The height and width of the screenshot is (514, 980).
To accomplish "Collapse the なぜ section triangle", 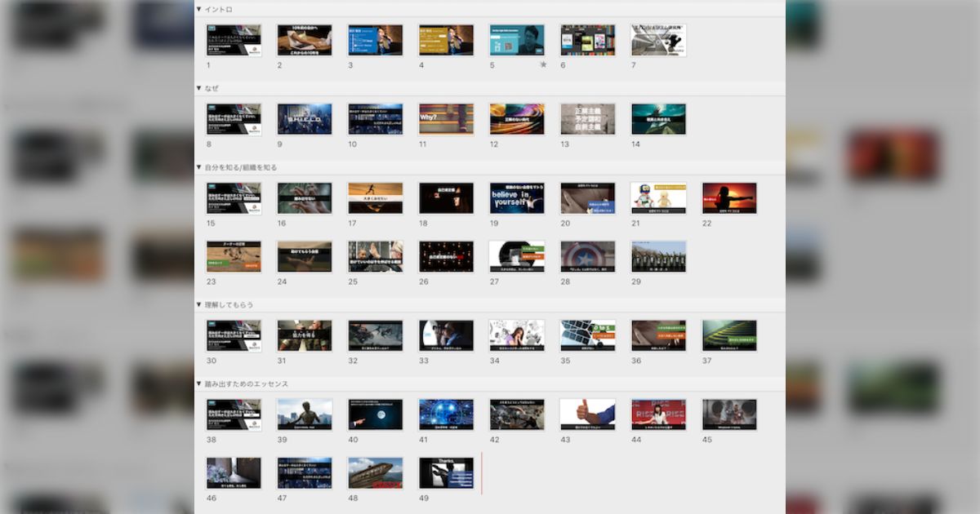I will pos(198,88).
